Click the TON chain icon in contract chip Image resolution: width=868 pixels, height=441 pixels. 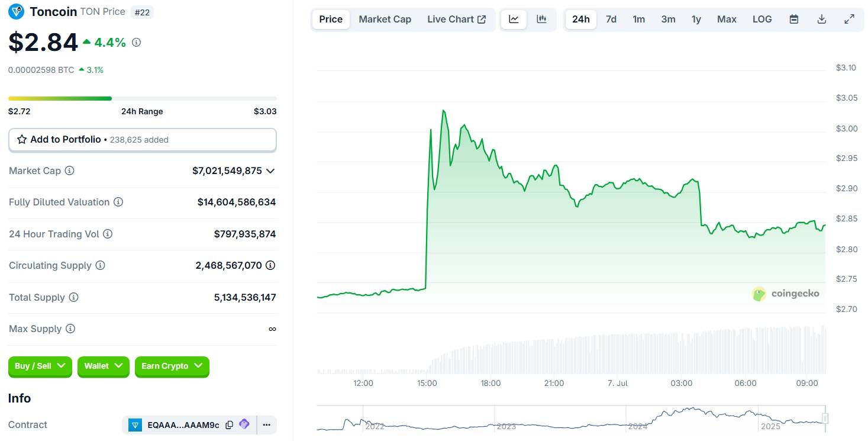135,425
